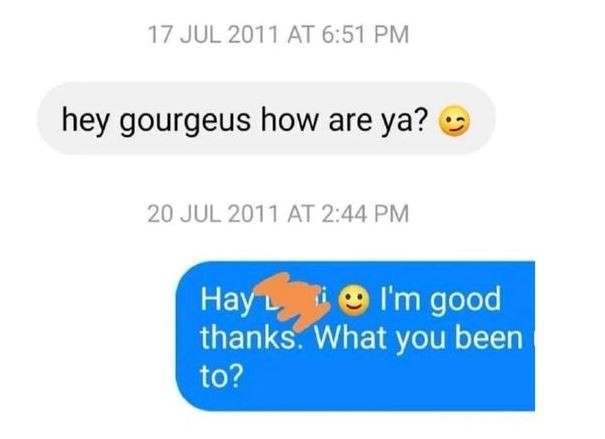The image size is (605, 439).
Task: Click the "to?" text ending the reply
Action: [x=222, y=377]
